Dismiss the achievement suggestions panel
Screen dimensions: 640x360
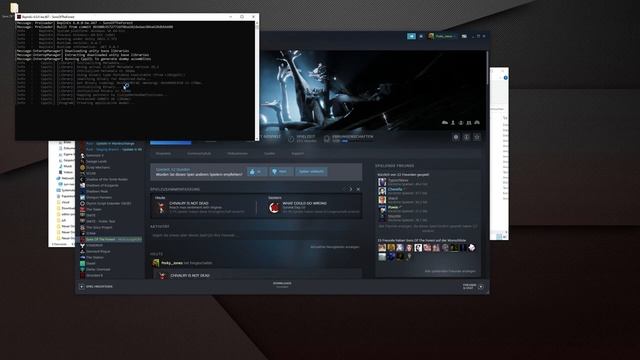pyautogui.click(x=358, y=189)
